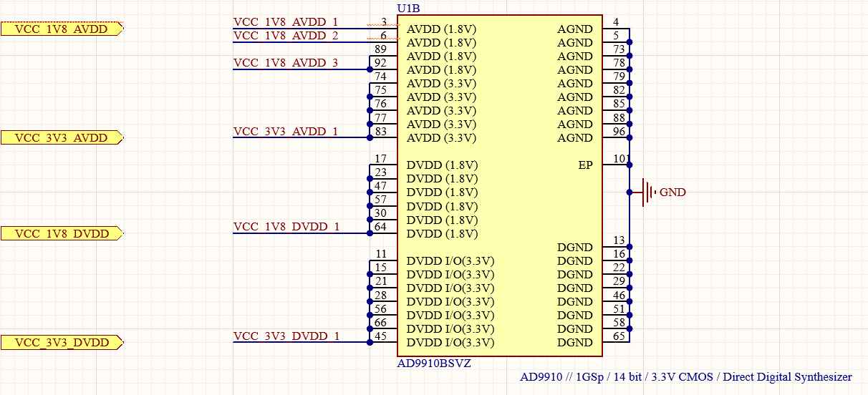Select pin number 21
The width and height of the screenshot is (868, 395).
pyautogui.click(x=381, y=281)
